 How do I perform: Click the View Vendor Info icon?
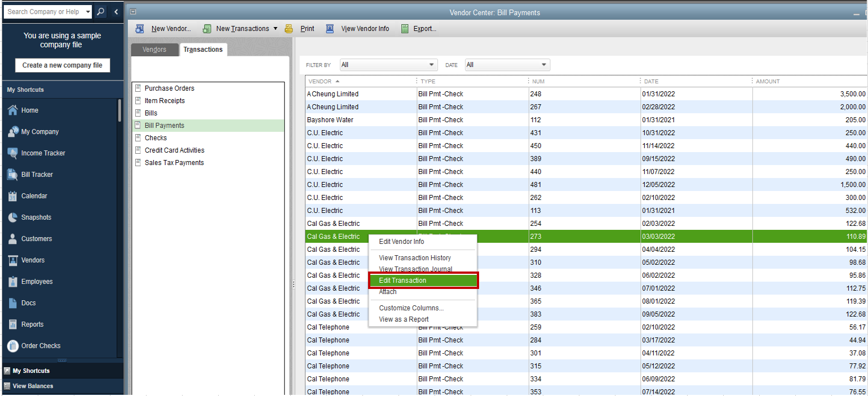pyautogui.click(x=330, y=29)
